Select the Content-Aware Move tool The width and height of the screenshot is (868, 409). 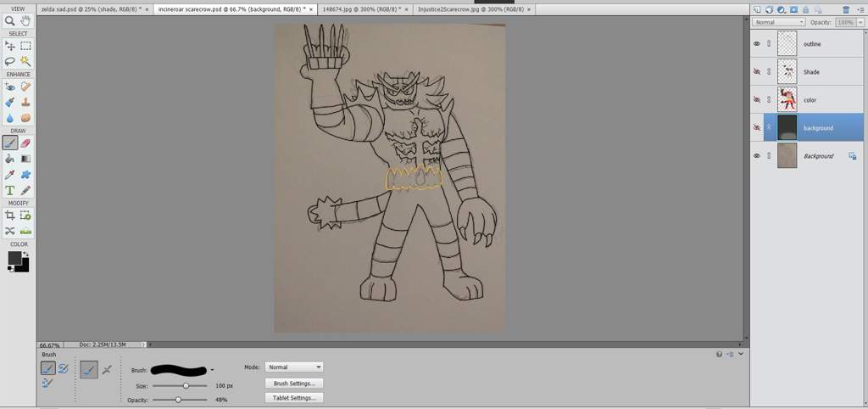(10, 231)
